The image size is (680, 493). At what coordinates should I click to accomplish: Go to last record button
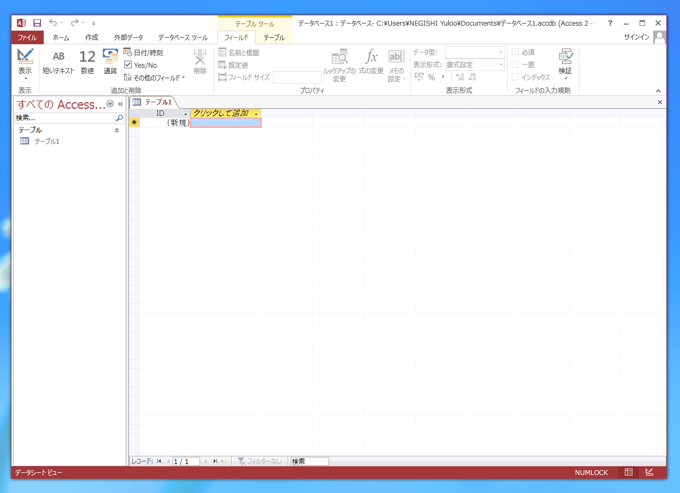pyautogui.click(x=215, y=461)
